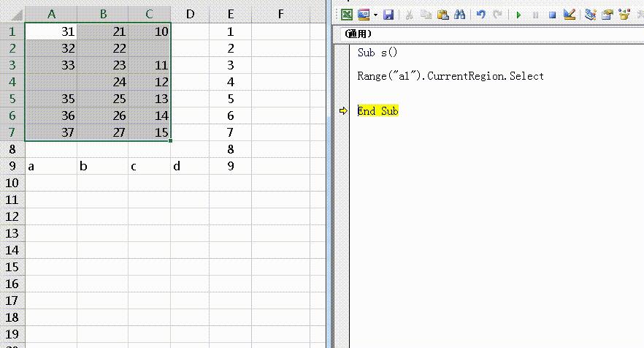Undo the last edit
The height and width of the screenshot is (348, 644).
tap(481, 15)
